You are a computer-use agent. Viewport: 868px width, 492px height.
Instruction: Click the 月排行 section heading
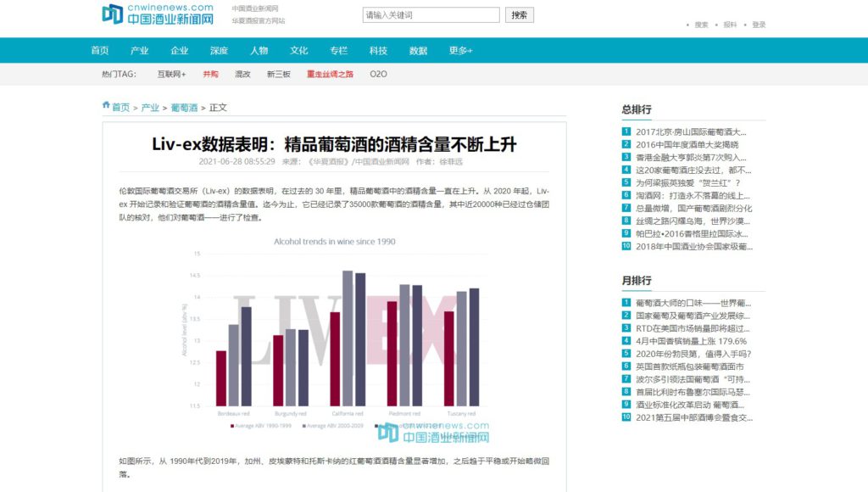pos(637,281)
